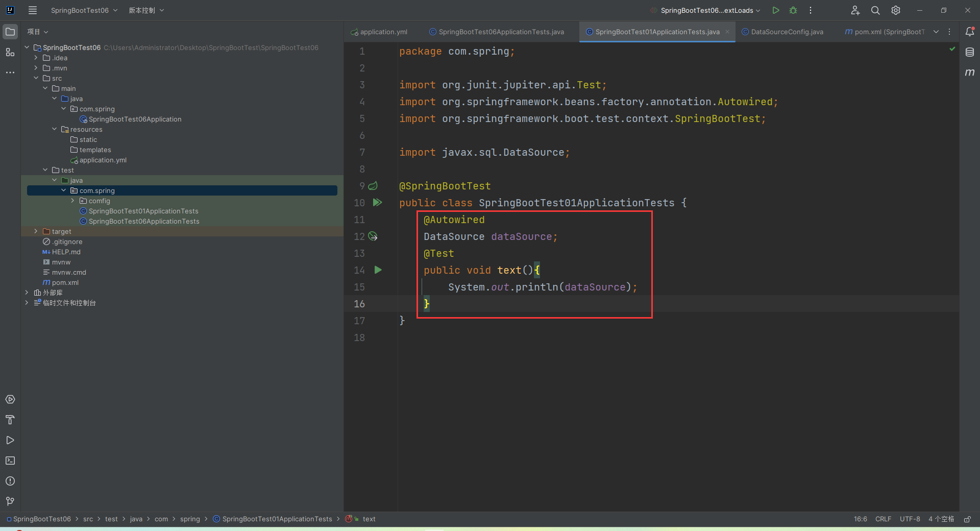This screenshot has height=531, width=980.
Task: Open the Database tool window
Action: [x=970, y=52]
